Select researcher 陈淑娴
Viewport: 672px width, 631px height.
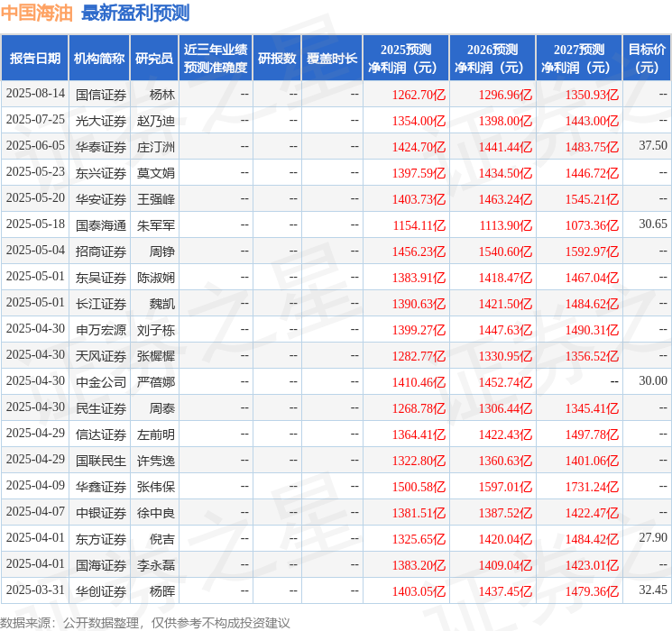point(156,278)
